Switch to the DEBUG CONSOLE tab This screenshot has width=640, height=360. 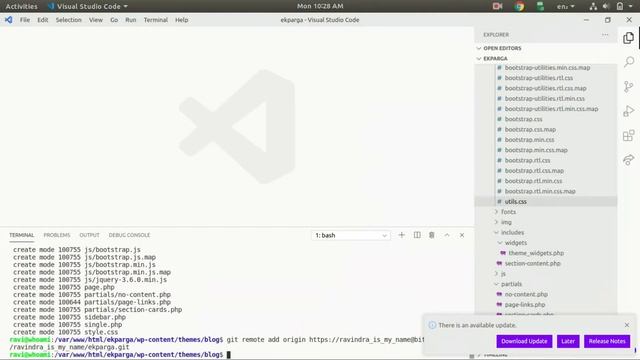click(x=129, y=235)
